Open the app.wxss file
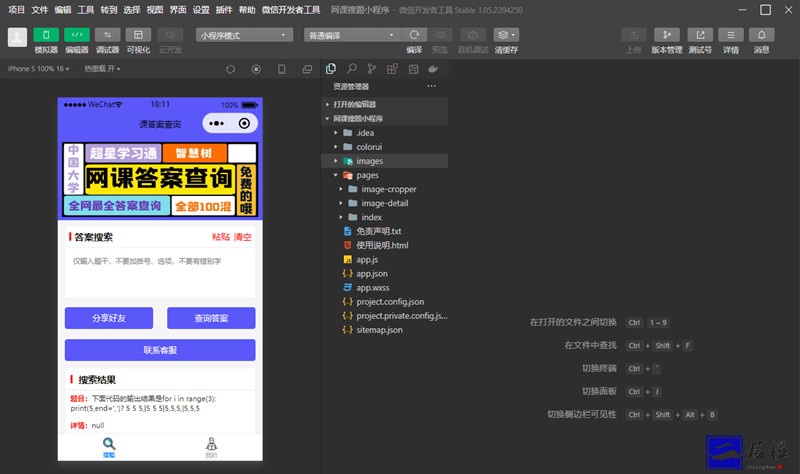 [x=385, y=288]
